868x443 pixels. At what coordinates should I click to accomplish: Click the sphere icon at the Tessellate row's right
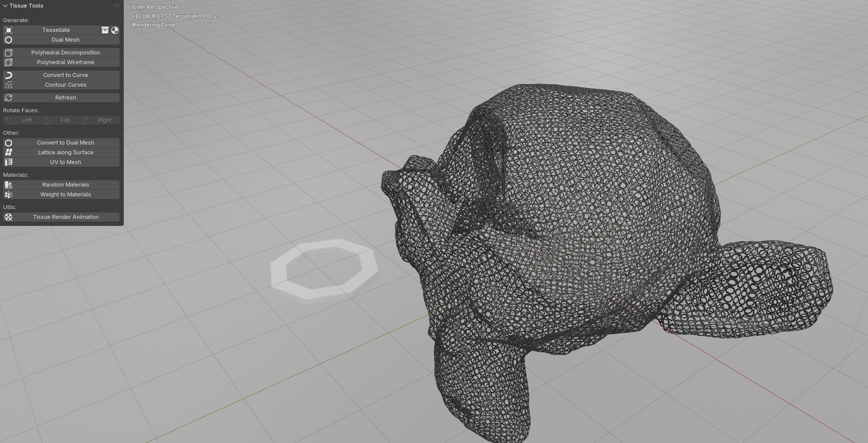[115, 30]
